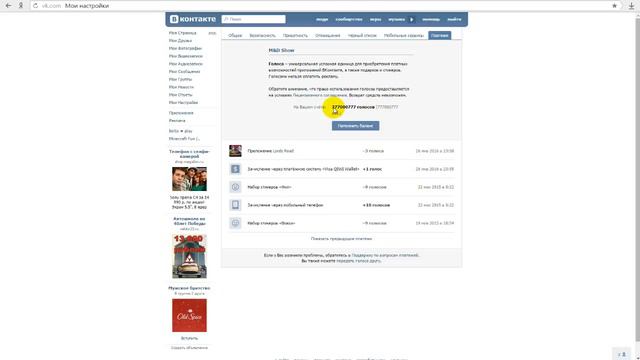The image size is (640, 360).
Task: Open Мои Фотографии in the sidebar
Action: click(185, 48)
